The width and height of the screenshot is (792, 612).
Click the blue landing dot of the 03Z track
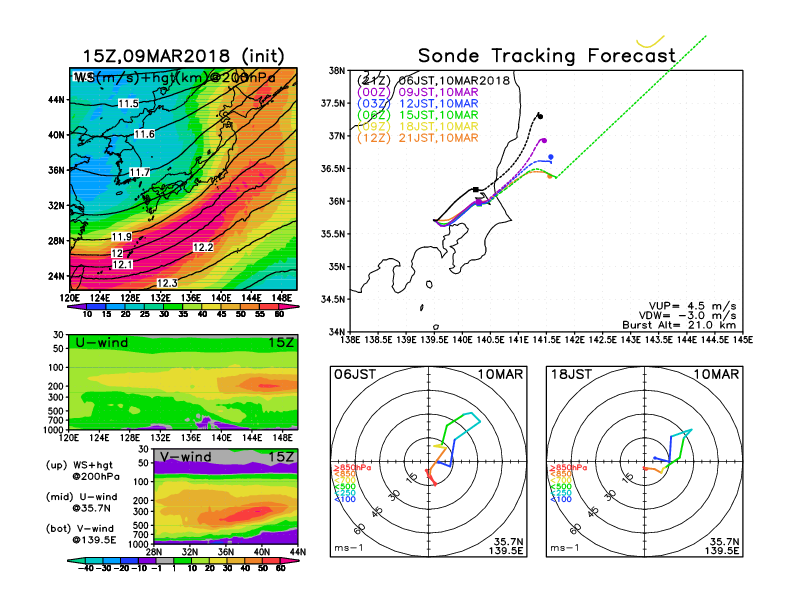(551, 157)
